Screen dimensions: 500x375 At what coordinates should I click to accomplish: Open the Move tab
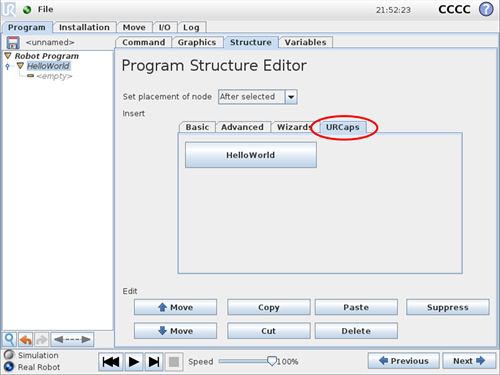134,27
